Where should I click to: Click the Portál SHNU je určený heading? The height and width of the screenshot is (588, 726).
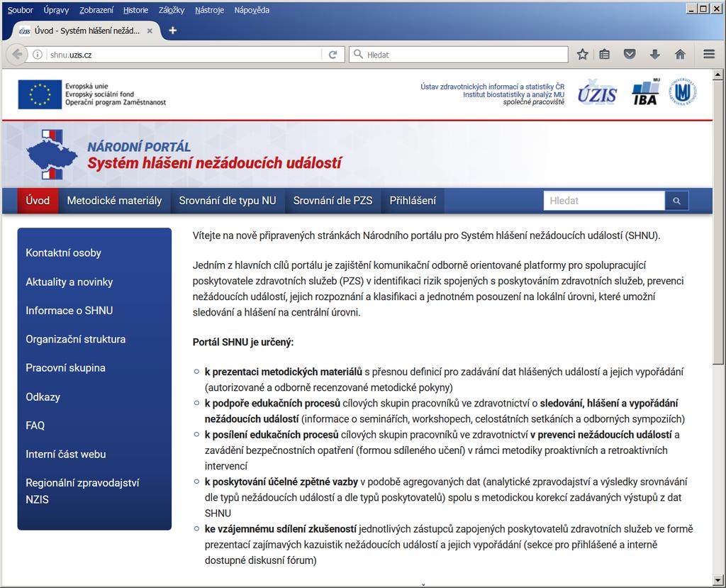(x=243, y=343)
